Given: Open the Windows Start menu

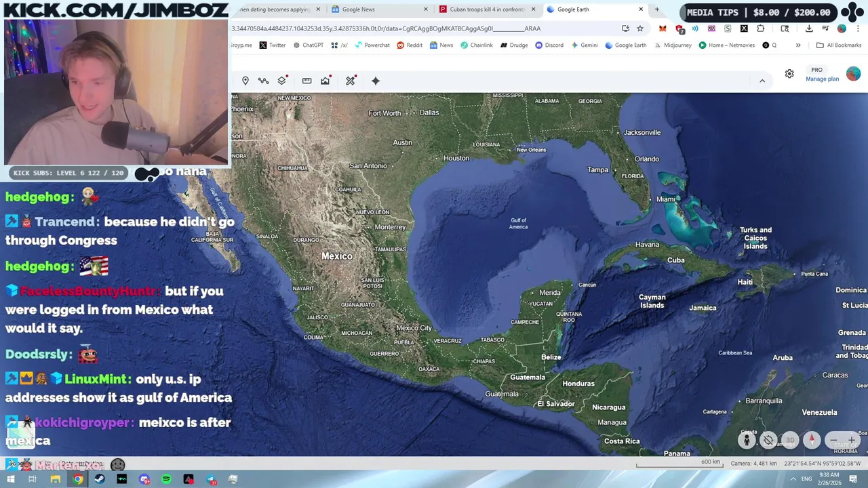Looking at the screenshot, I should pos(11,479).
